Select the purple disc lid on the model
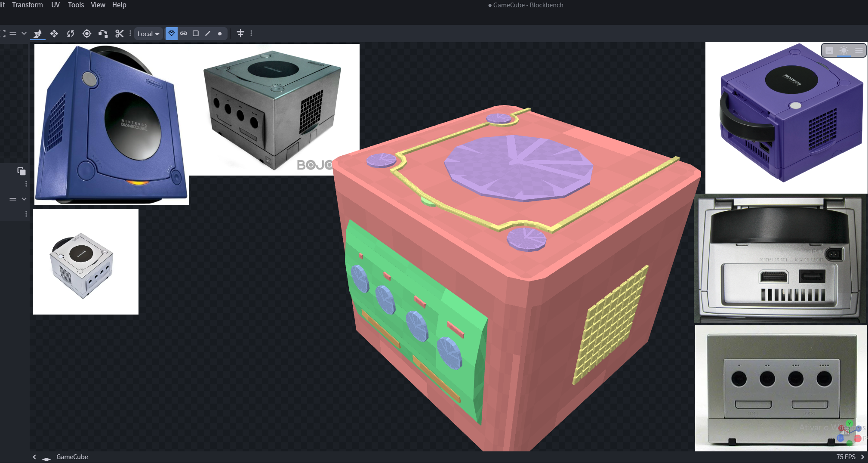The width and height of the screenshot is (868, 463). (x=519, y=168)
